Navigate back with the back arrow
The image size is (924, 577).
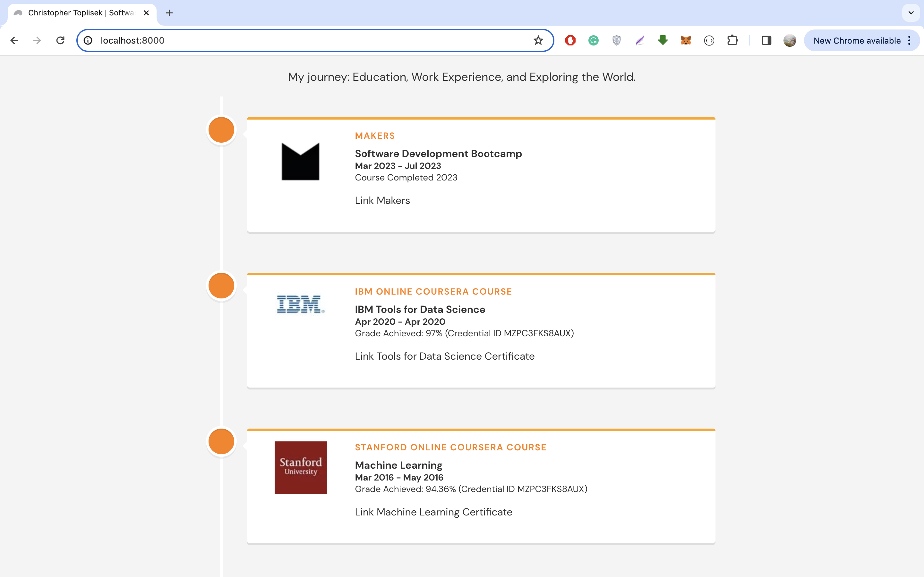point(14,40)
